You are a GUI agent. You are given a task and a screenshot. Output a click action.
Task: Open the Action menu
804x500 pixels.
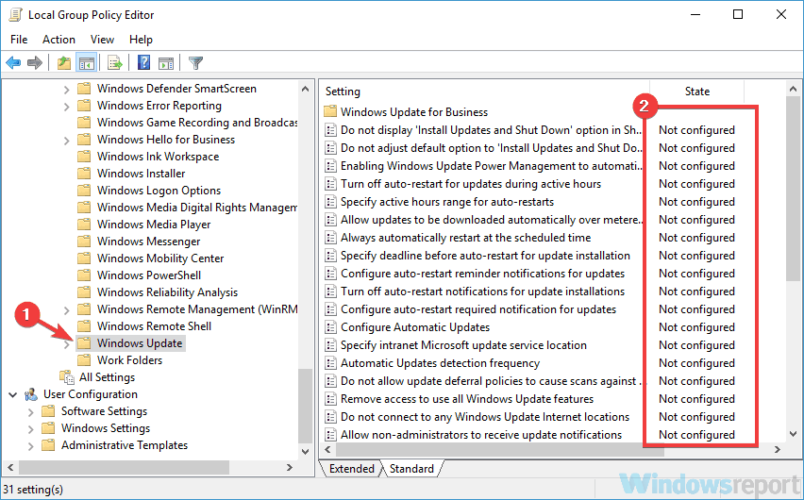pyautogui.click(x=59, y=39)
